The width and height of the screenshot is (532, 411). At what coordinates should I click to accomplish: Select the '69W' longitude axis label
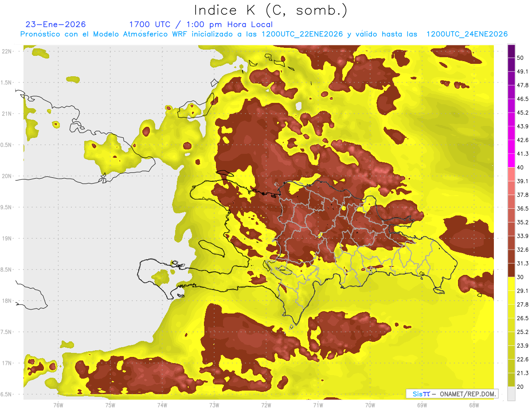tap(422, 405)
